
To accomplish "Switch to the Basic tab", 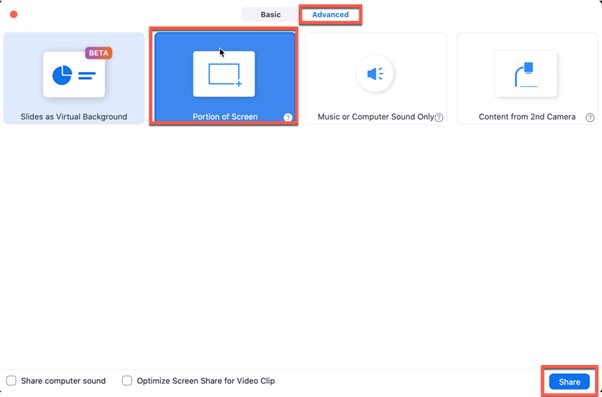I will [x=270, y=15].
